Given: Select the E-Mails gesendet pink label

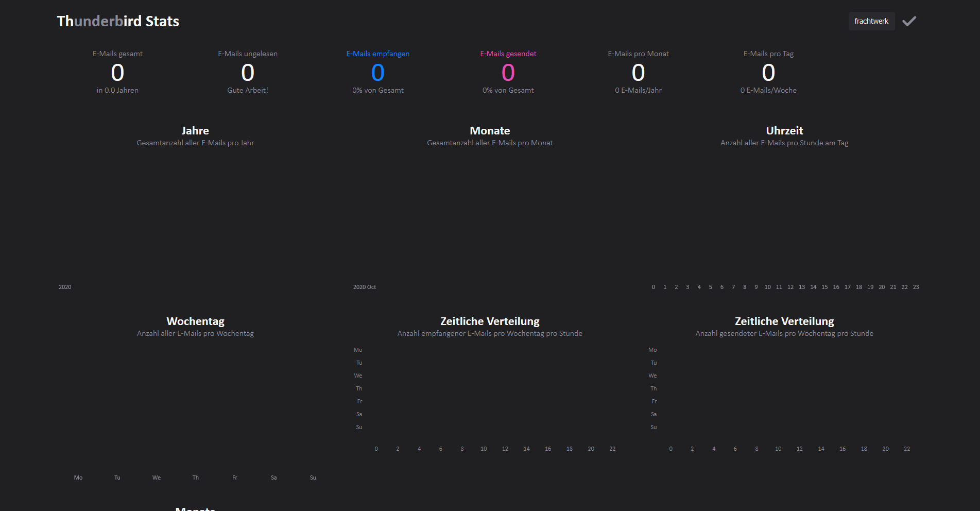Looking at the screenshot, I should pos(508,54).
